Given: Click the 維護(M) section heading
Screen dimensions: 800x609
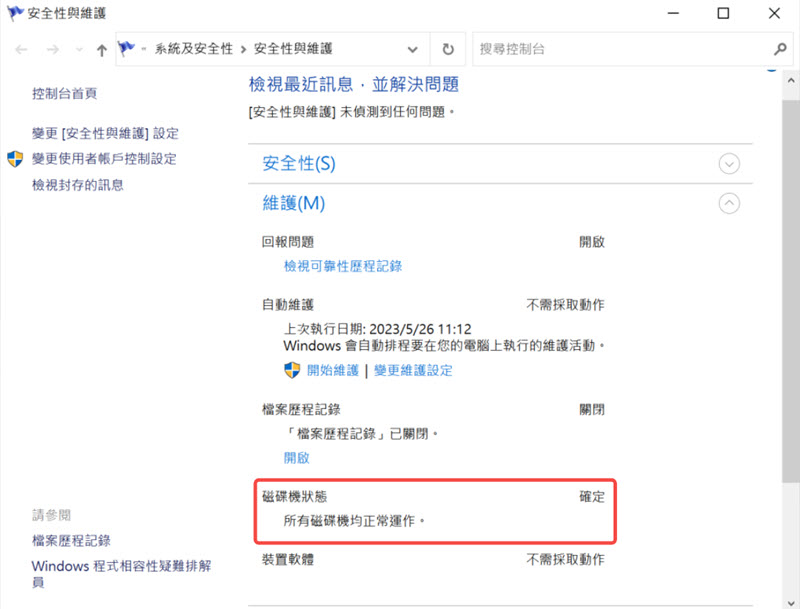Looking at the screenshot, I should pyautogui.click(x=294, y=204).
